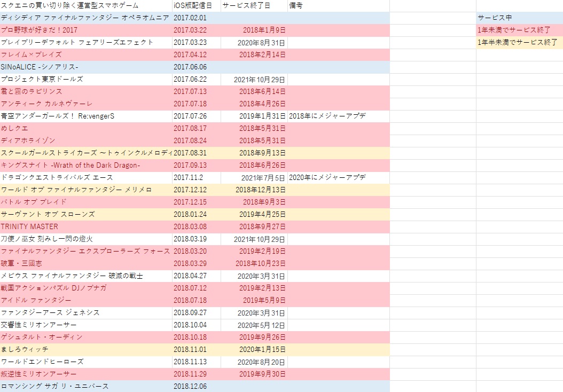Image resolution: width=563 pixels, height=392 pixels.
Task: Click the '備考' header cell
Action: (338, 6)
